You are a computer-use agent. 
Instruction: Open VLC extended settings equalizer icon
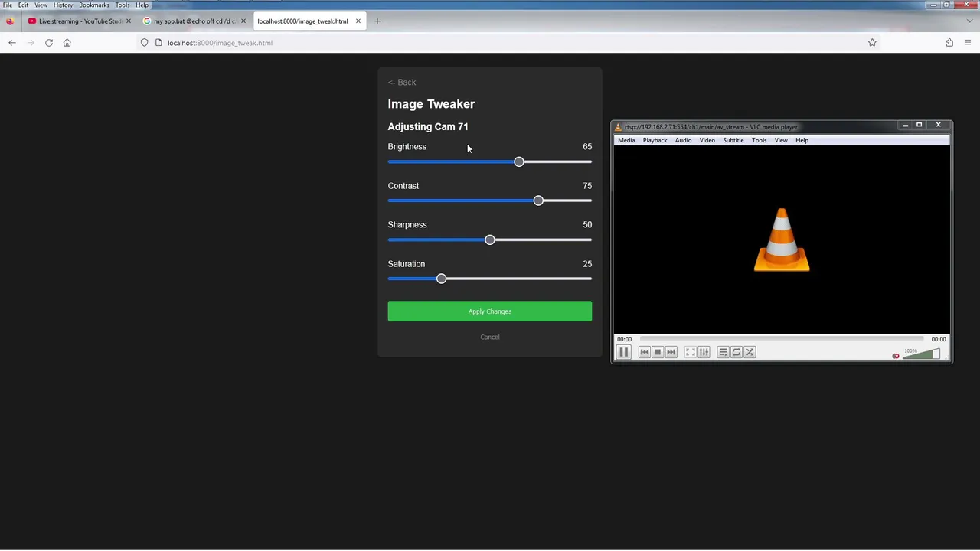704,352
